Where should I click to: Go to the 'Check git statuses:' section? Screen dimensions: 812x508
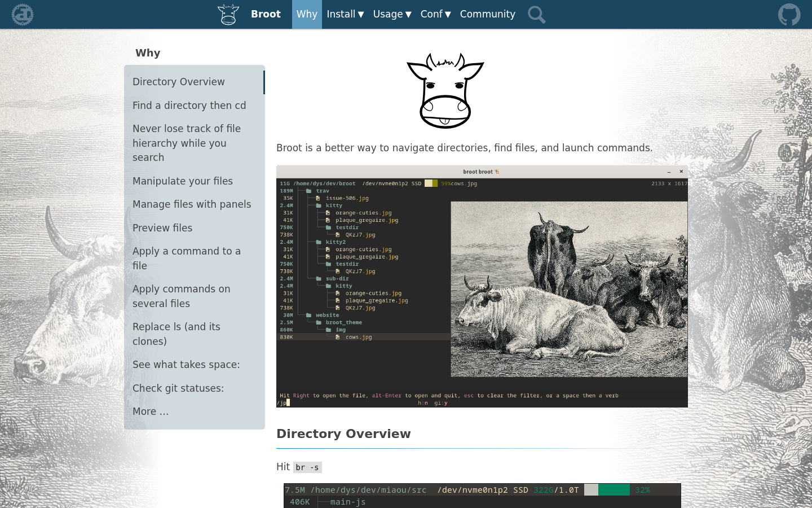pyautogui.click(x=195, y=388)
